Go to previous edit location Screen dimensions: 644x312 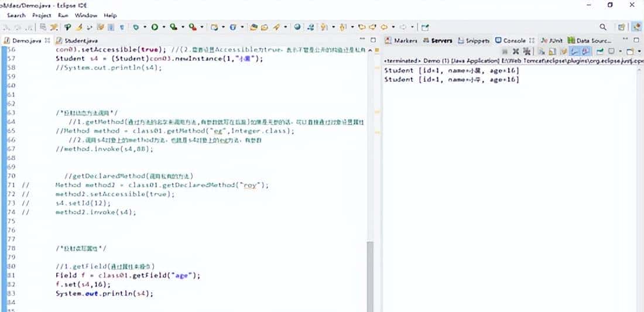(x=362, y=27)
